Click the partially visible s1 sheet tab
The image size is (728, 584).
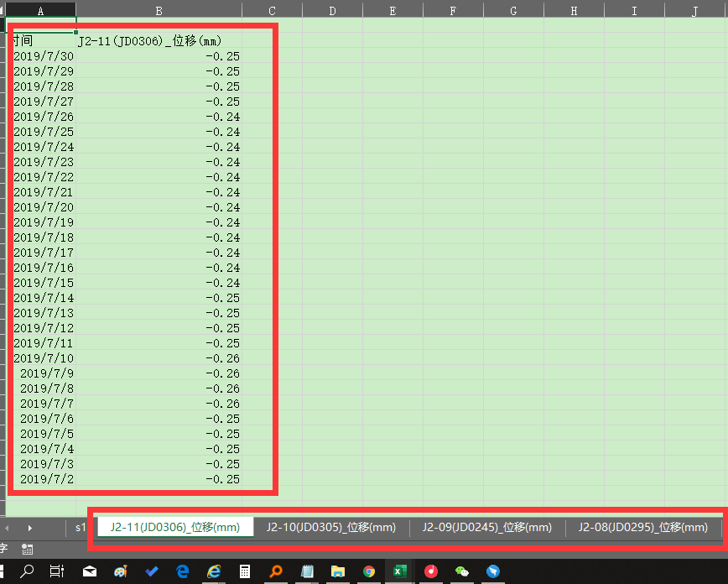click(81, 528)
